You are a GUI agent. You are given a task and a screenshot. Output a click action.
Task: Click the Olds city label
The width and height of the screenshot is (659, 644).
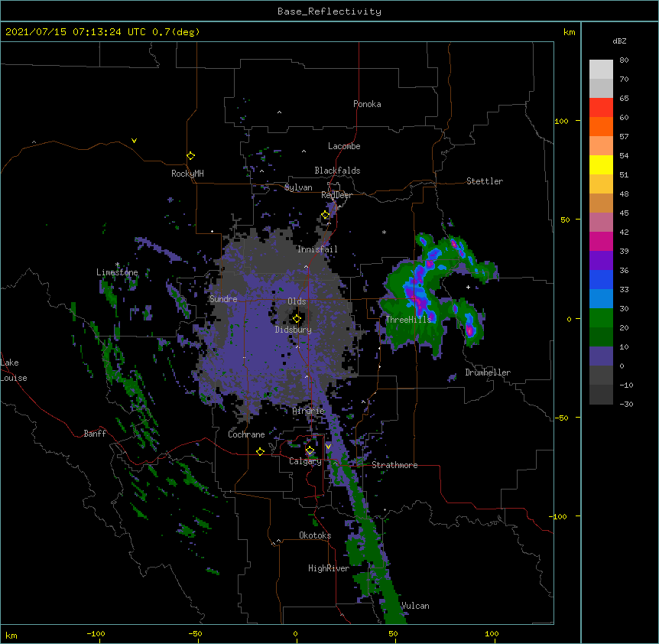pyautogui.click(x=297, y=301)
